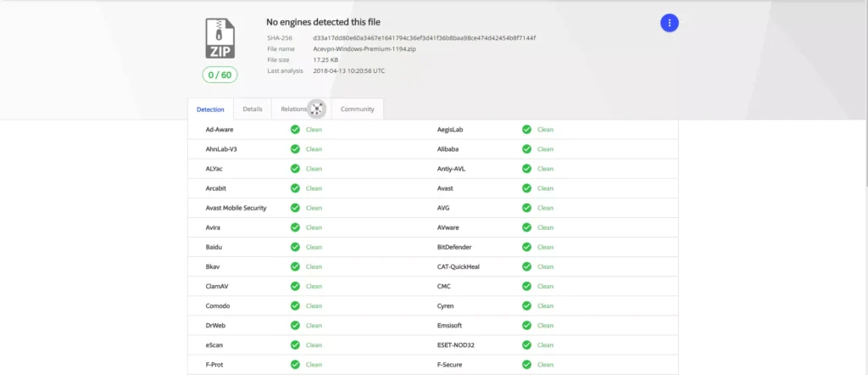Viewport: 868px width, 375px height.
Task: Click the Clean result next to DrWeb
Action: (x=314, y=326)
